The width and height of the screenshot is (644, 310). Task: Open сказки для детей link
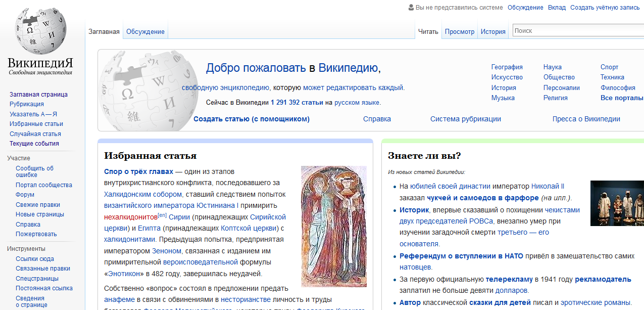[x=500, y=303]
